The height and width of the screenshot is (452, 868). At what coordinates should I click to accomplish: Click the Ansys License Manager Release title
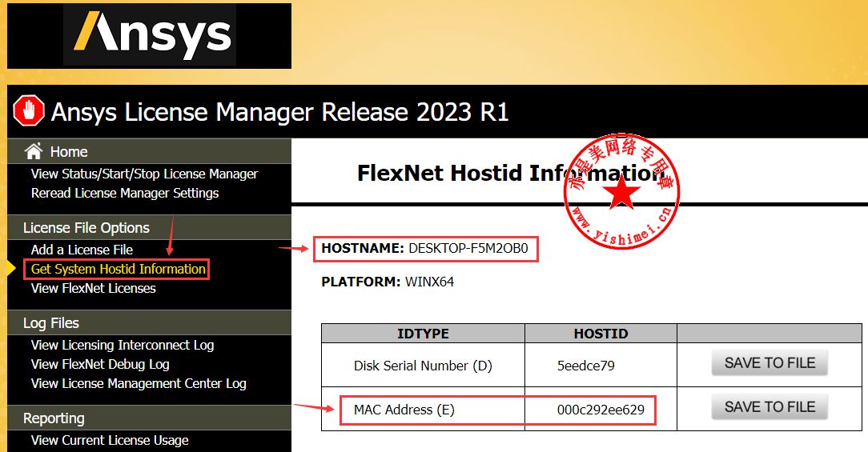click(x=279, y=112)
